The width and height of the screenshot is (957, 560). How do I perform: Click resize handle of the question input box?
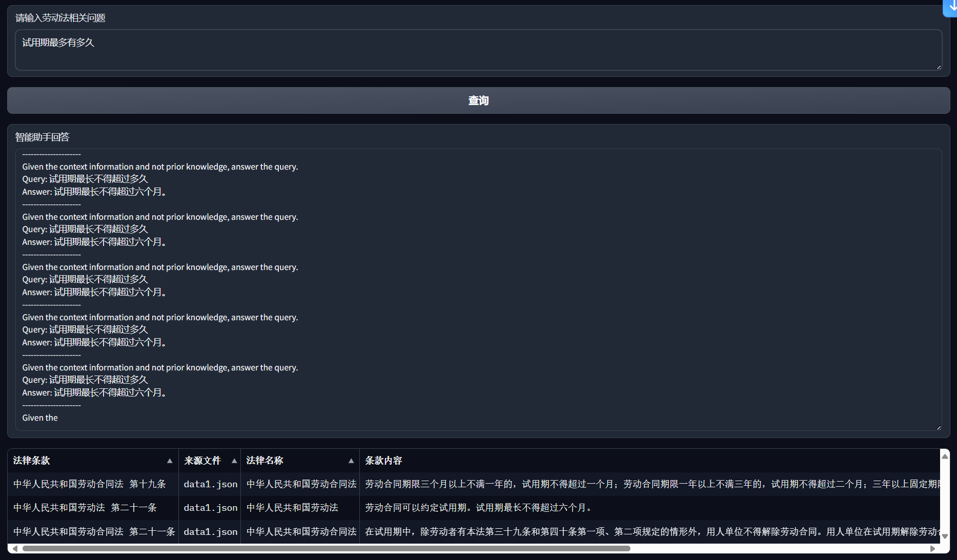click(939, 67)
